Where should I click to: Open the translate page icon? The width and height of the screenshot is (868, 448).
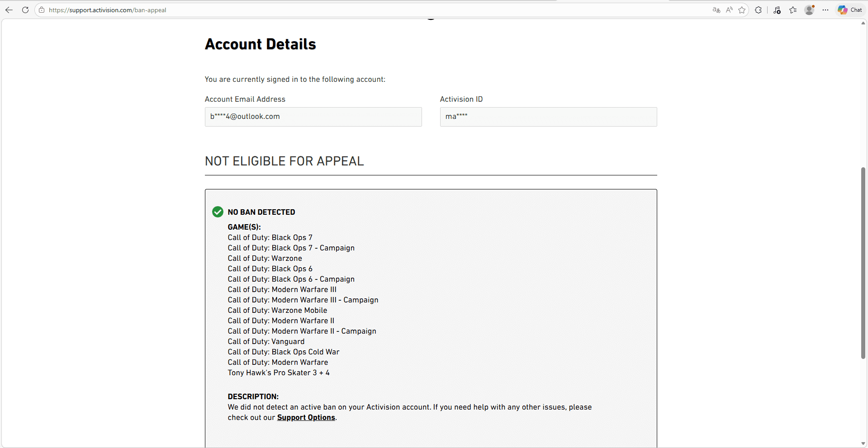tap(716, 10)
